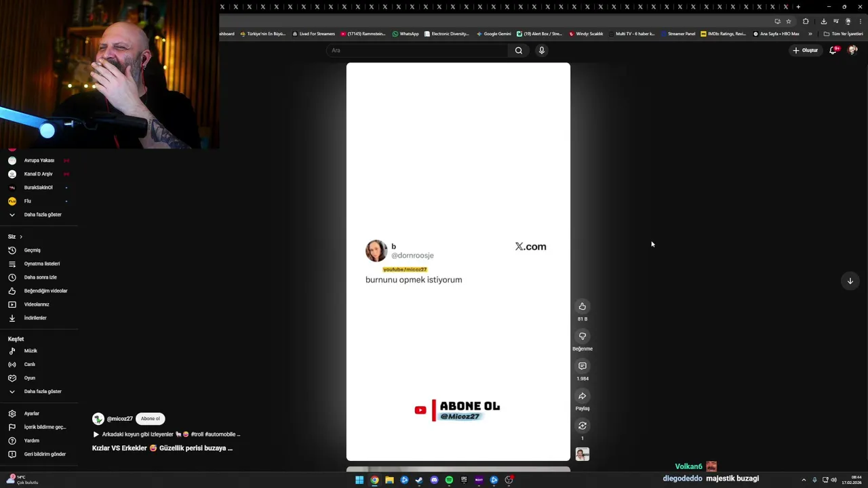The width and height of the screenshot is (868, 488).
Task: Open the taskbar clock showing 08:44
Action: click(x=852, y=480)
